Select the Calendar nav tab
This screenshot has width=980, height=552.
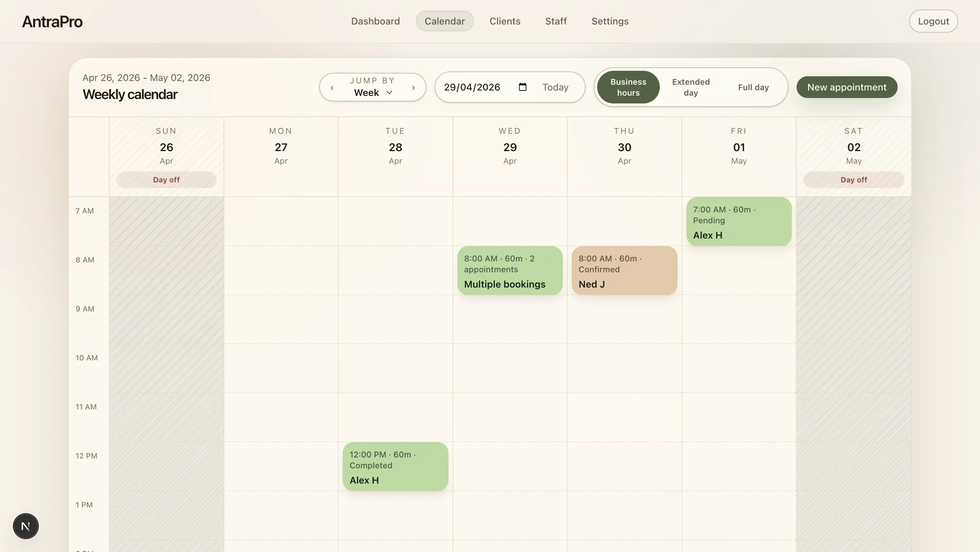point(444,21)
